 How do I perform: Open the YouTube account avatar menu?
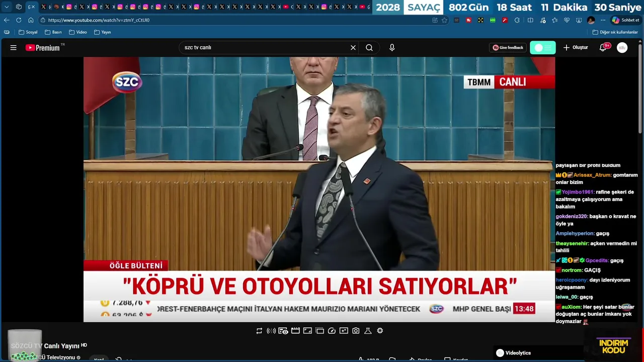tap(622, 48)
